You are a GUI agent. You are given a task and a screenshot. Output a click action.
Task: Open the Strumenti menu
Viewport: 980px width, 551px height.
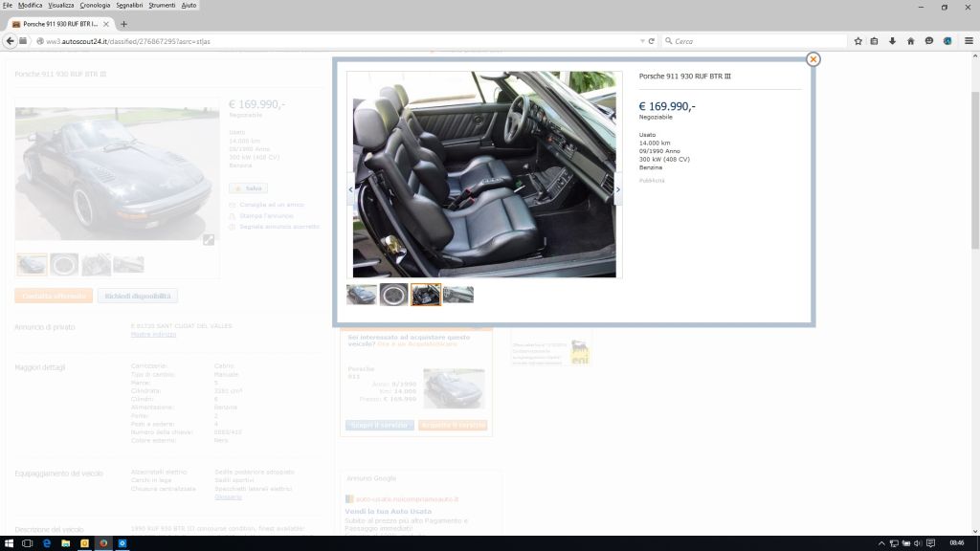(x=162, y=5)
